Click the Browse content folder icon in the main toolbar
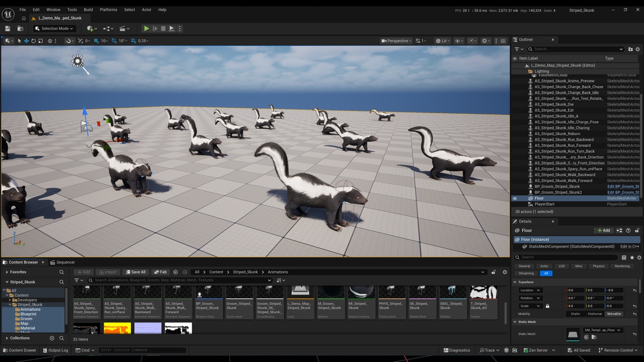644x362 pixels. 20,29
